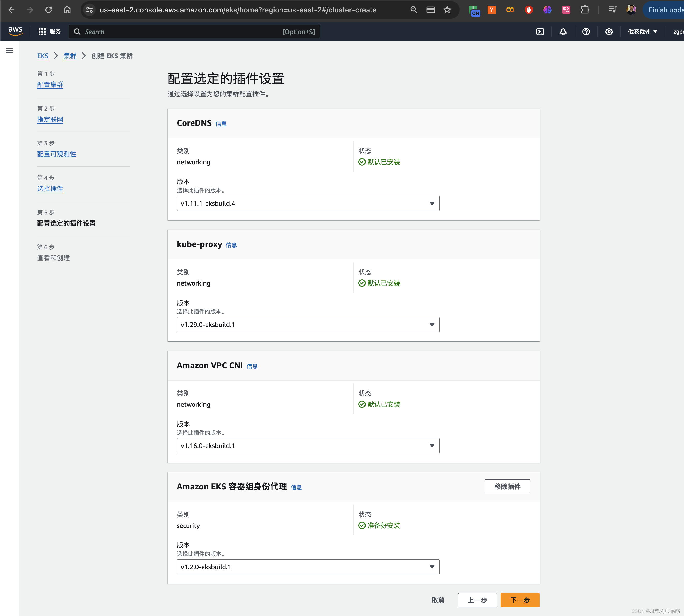The width and height of the screenshot is (684, 616).
Task: Toggle the left navigation hamburger menu
Action: [x=10, y=50]
